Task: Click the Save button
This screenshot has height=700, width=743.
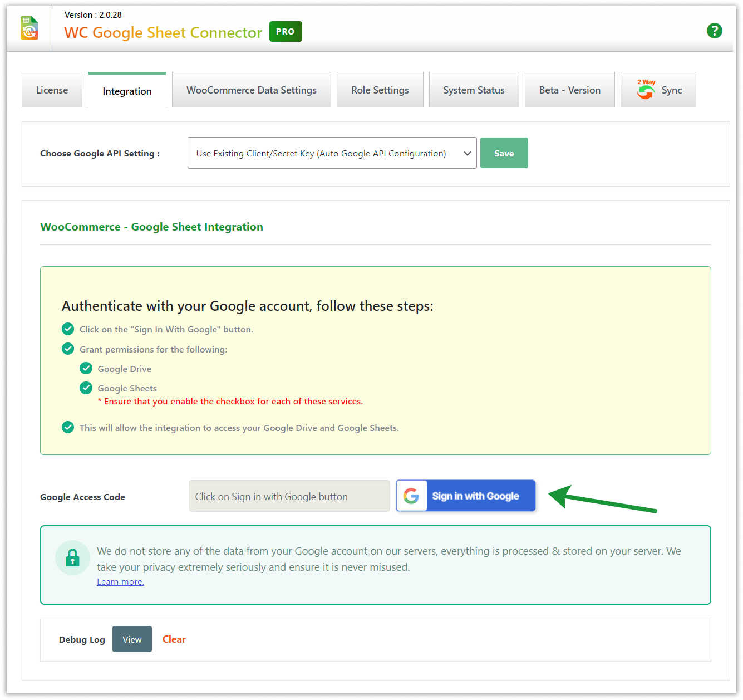Action: click(504, 153)
